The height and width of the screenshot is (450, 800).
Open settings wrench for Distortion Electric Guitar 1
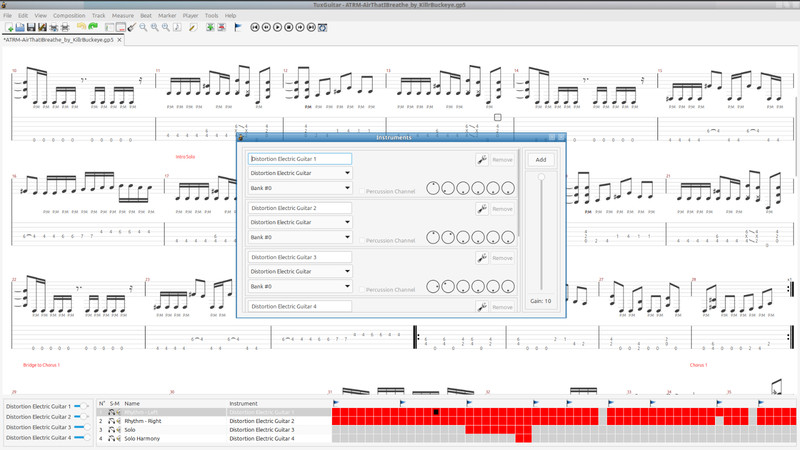tap(482, 160)
